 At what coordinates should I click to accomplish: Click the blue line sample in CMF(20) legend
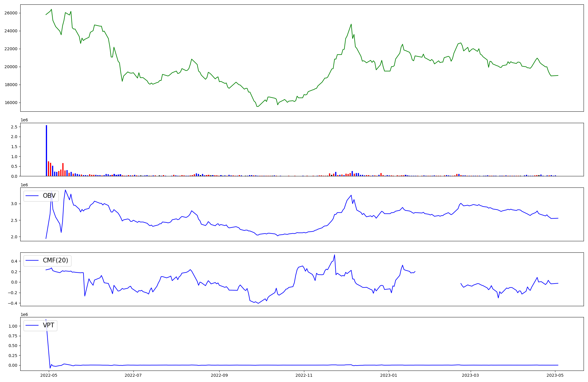pyautogui.click(x=32, y=260)
